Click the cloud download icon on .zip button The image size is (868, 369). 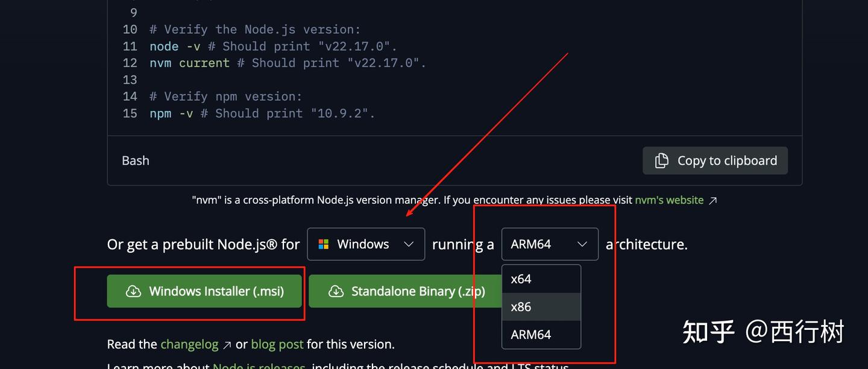[336, 291]
